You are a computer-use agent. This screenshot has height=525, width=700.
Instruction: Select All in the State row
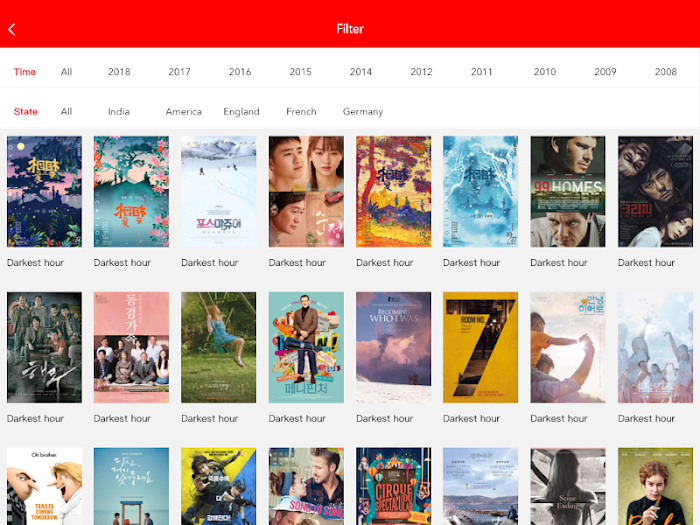(67, 112)
